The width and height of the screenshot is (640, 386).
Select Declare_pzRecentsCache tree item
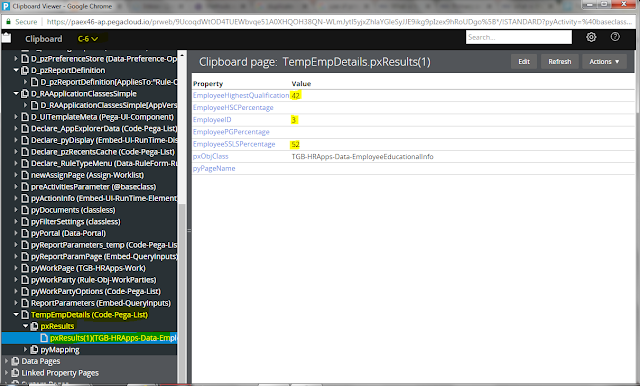(x=103, y=152)
